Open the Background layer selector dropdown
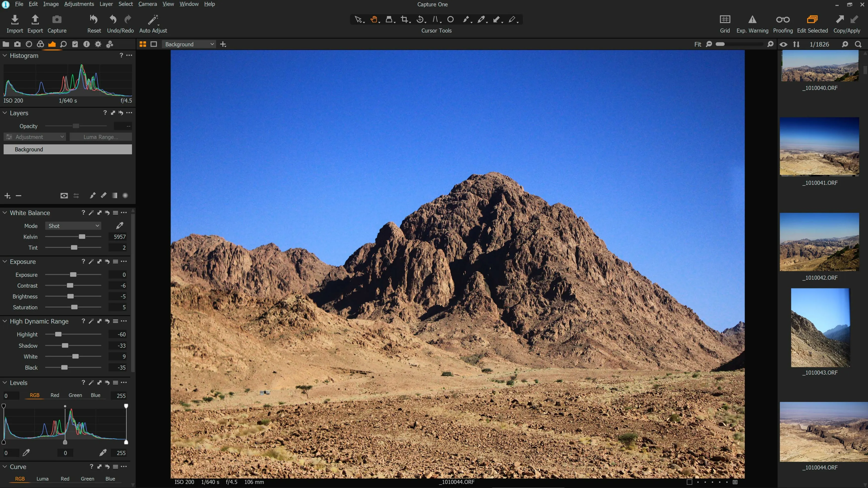Image resolution: width=868 pixels, height=488 pixels. coord(189,44)
